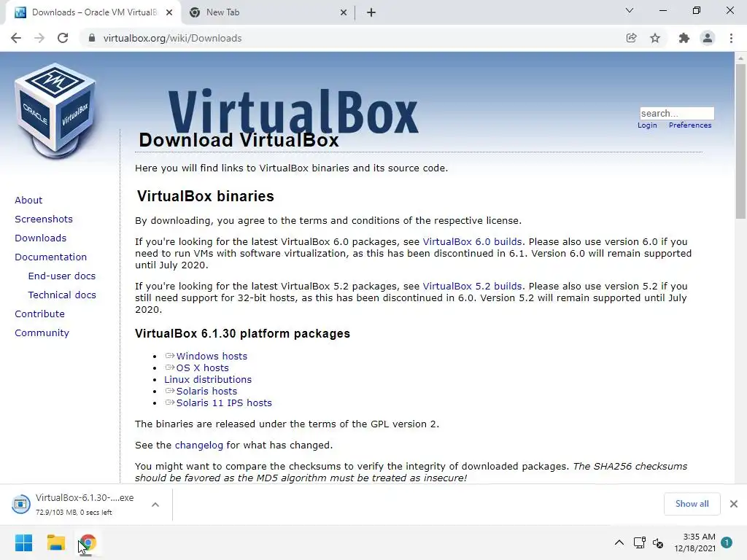Download the Windows hosts package

(x=212, y=356)
